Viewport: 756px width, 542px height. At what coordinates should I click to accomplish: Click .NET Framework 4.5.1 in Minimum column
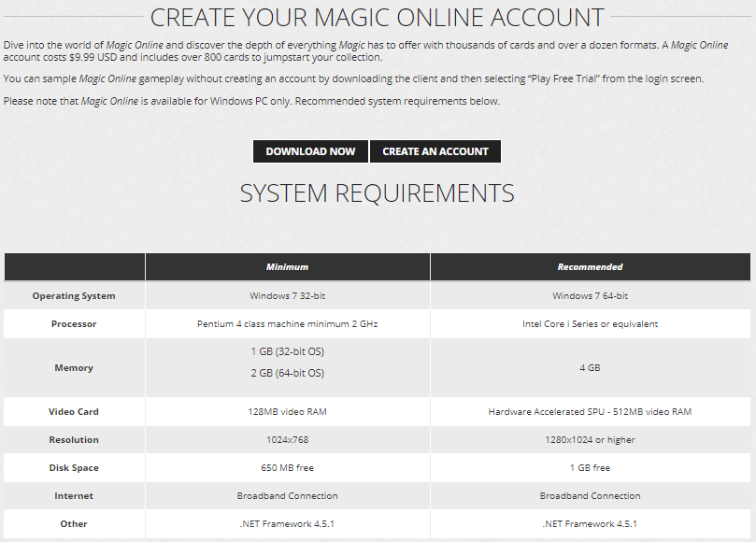click(x=288, y=523)
